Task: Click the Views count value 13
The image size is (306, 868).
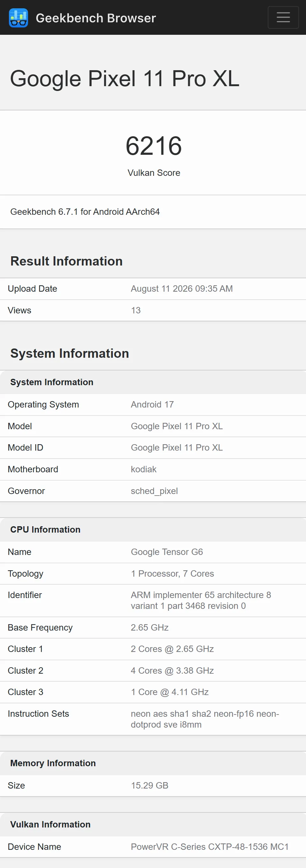Action: [x=136, y=310]
